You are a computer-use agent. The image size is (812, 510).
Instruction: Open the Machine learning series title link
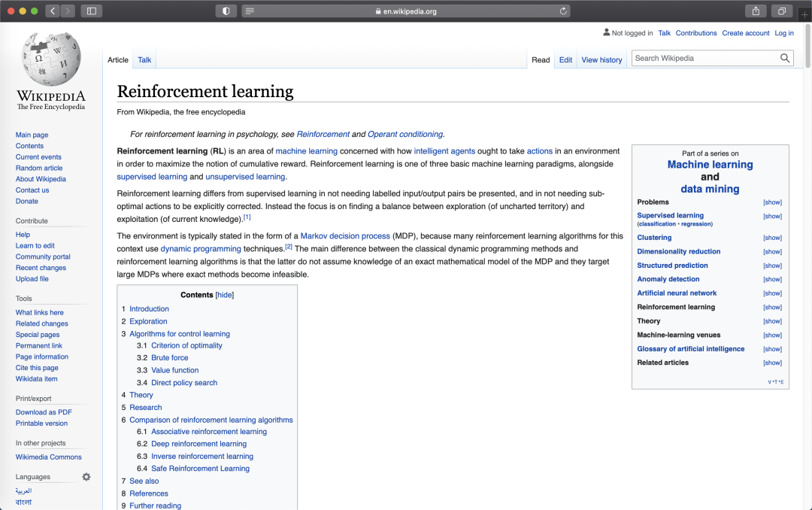coord(710,164)
